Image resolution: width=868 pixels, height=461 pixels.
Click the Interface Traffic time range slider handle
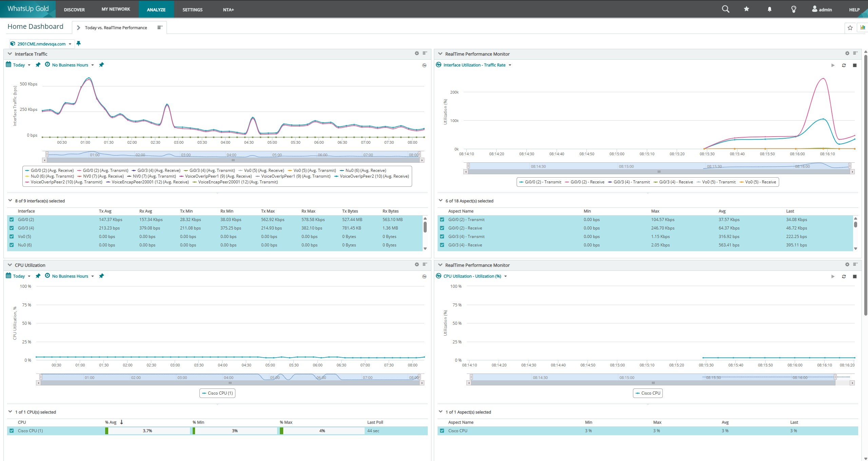point(47,154)
